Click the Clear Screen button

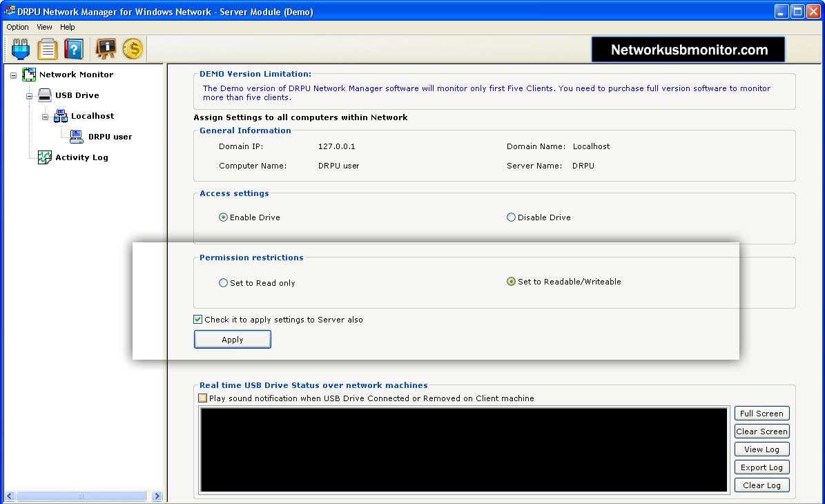click(762, 432)
